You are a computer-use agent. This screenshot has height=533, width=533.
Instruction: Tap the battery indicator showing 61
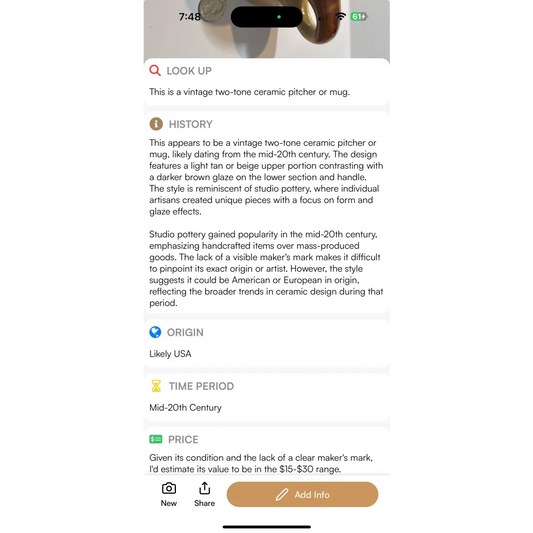coord(359,16)
